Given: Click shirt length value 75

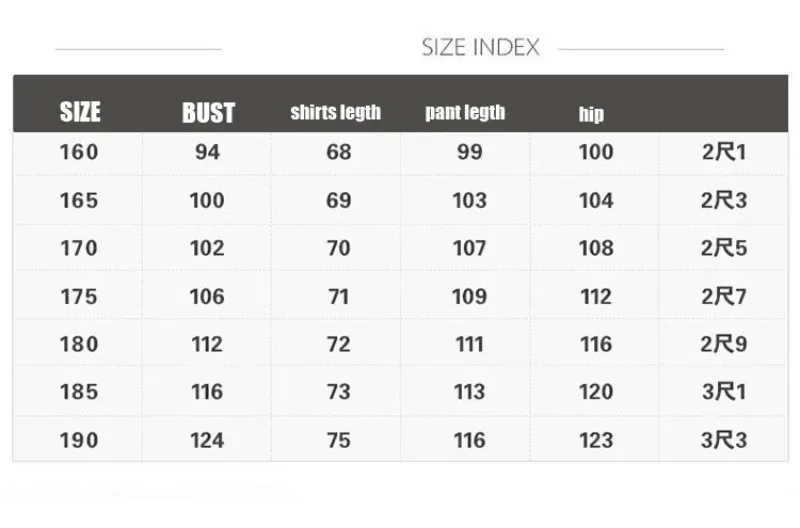Looking at the screenshot, I should tap(339, 440).
